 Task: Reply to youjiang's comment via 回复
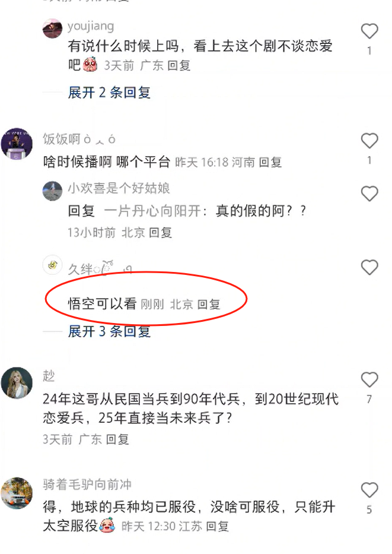tap(179, 65)
